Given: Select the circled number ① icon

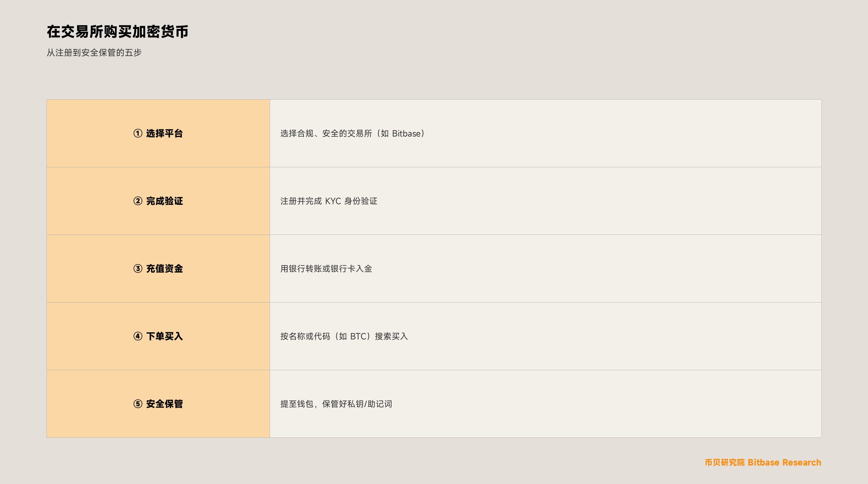Looking at the screenshot, I should tap(138, 133).
